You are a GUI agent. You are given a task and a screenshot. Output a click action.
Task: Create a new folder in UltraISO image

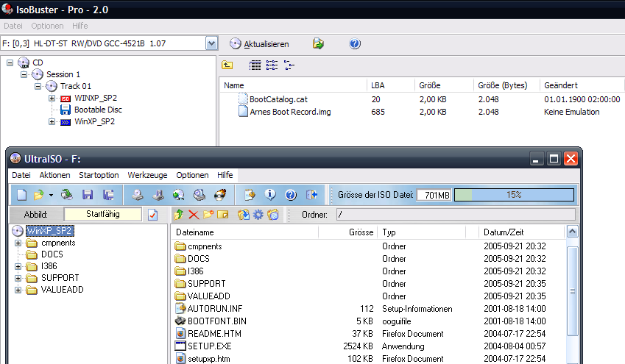pos(208,215)
